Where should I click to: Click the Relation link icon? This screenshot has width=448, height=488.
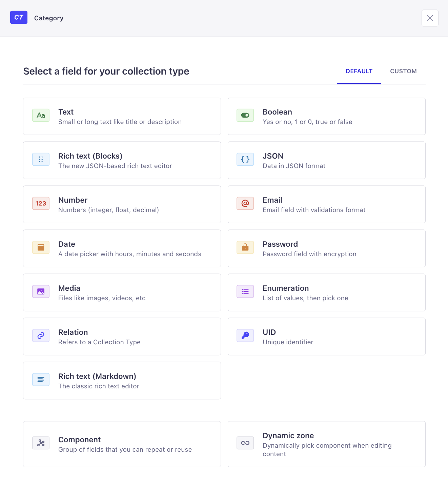tap(41, 335)
